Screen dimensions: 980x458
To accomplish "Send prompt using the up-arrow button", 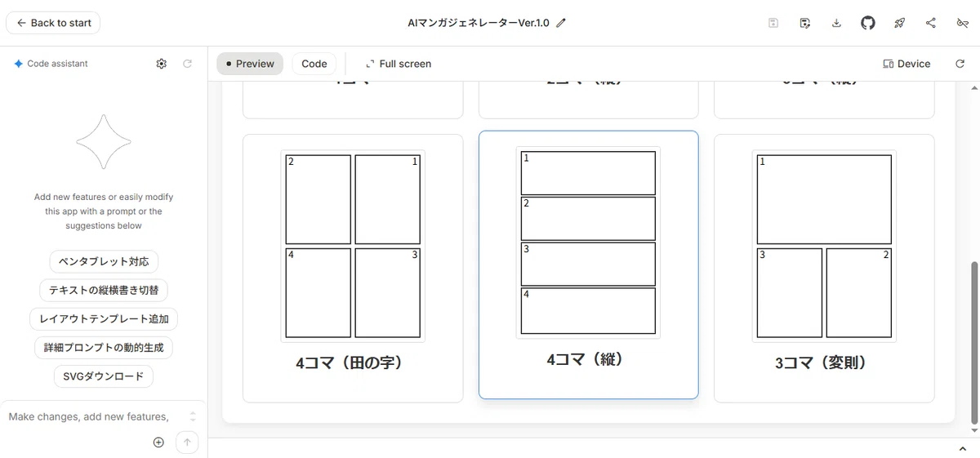I will pos(187,442).
